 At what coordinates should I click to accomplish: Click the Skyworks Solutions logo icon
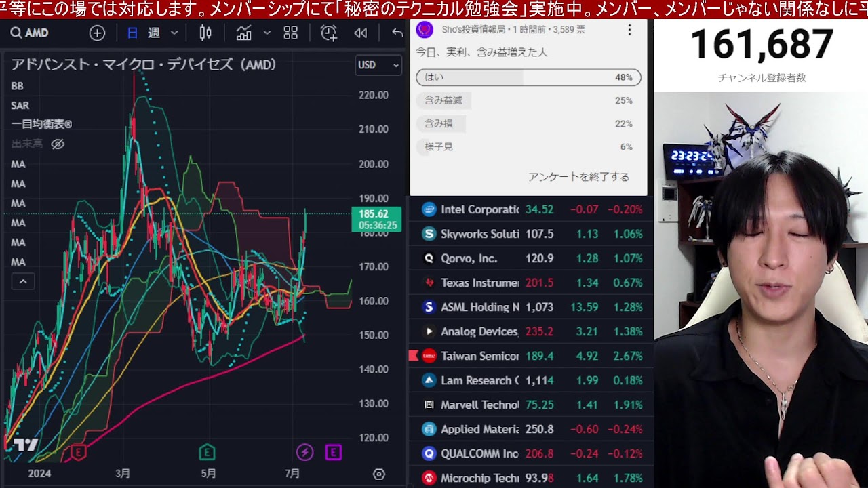point(429,234)
